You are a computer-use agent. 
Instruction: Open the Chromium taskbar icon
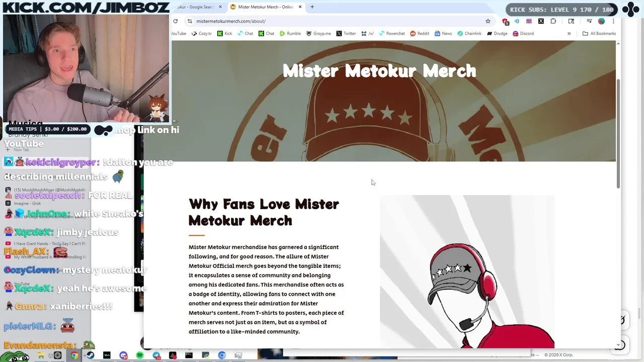click(x=222, y=355)
